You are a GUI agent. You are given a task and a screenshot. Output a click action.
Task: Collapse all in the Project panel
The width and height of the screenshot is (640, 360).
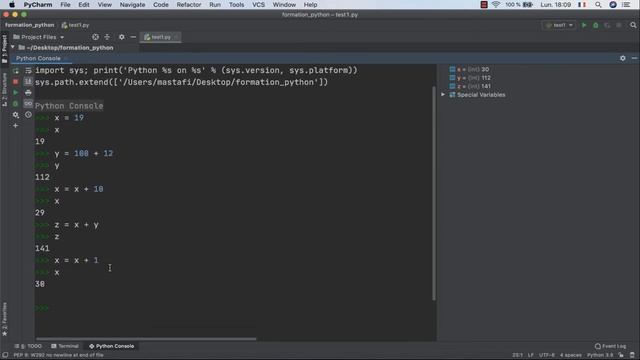[x=107, y=37]
